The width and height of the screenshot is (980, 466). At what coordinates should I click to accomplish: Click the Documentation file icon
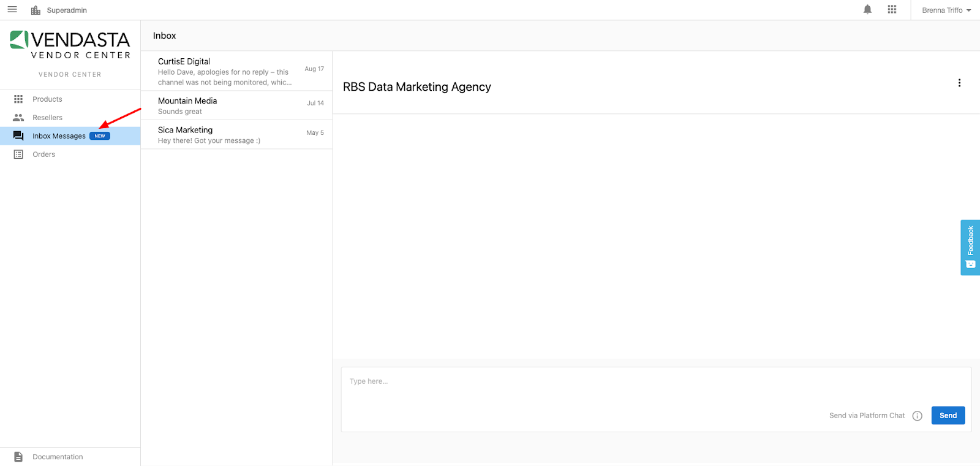[18, 457]
